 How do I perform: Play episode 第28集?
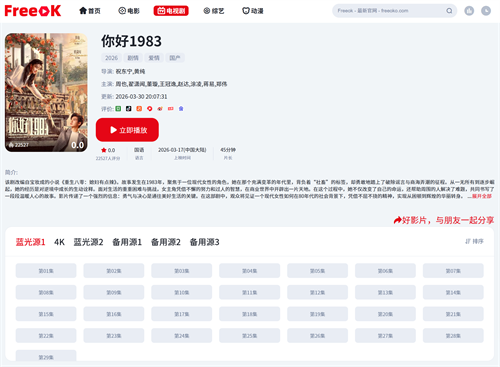click(453, 336)
